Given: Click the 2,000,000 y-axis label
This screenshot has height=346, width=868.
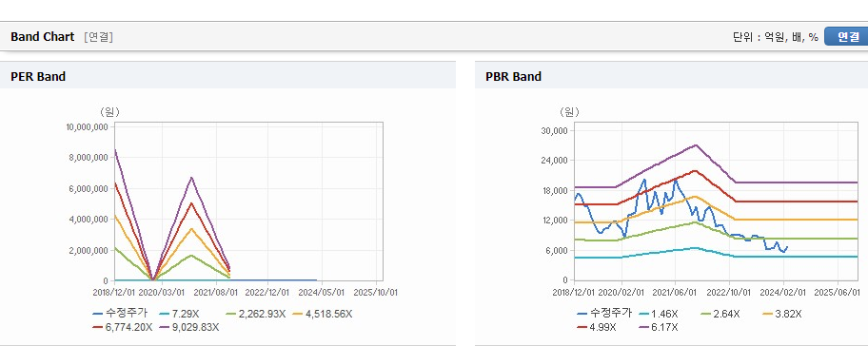Looking at the screenshot, I should [89, 250].
